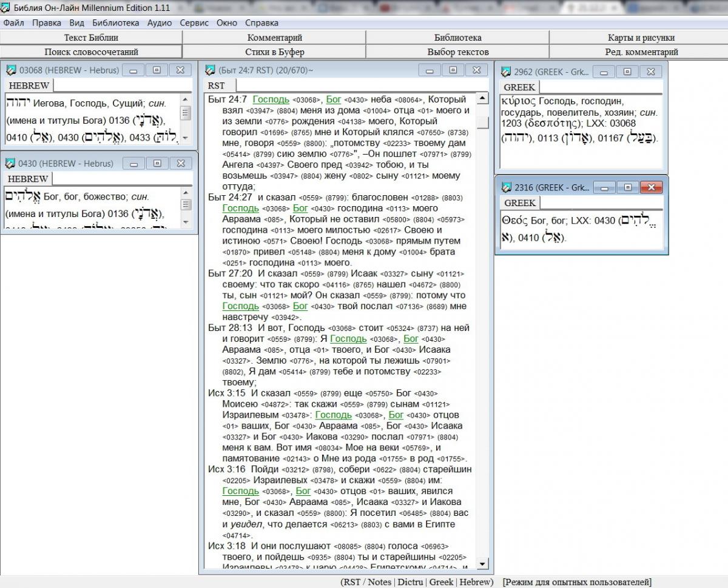Click the Быт 24:7 RST window icon
The image size is (728, 588).
210,70
